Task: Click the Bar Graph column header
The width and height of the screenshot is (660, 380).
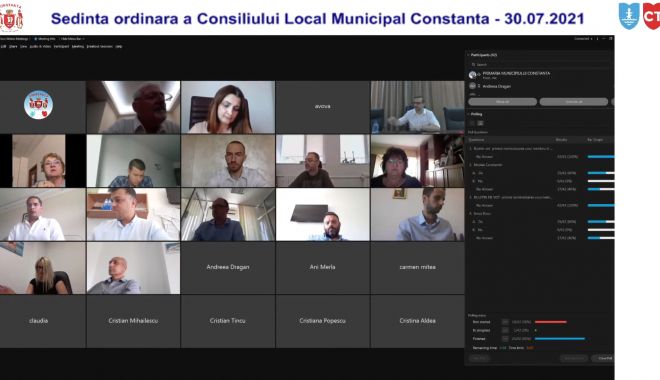Action: pyautogui.click(x=595, y=140)
